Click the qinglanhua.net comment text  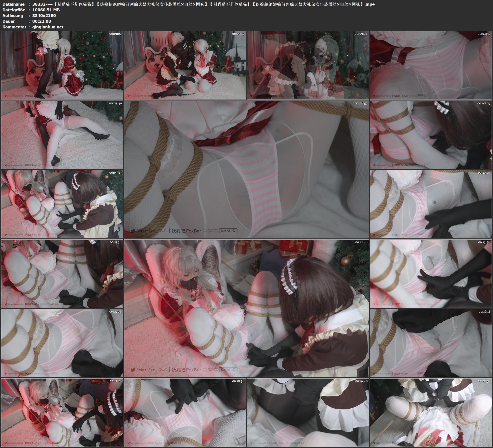tap(48, 27)
